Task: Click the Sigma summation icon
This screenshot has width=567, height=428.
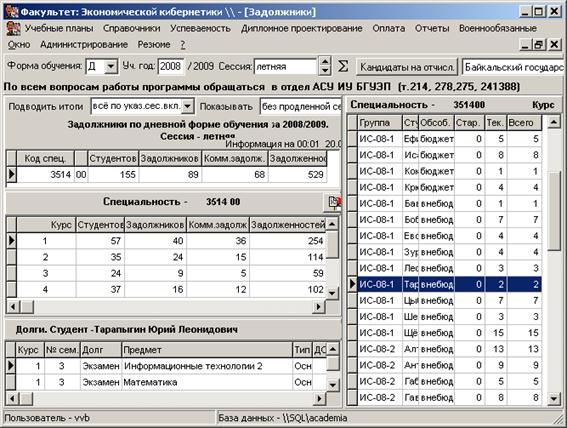Action: tap(343, 67)
